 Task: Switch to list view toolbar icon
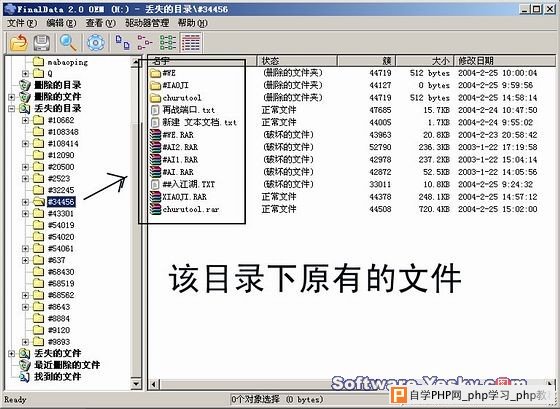point(168,42)
